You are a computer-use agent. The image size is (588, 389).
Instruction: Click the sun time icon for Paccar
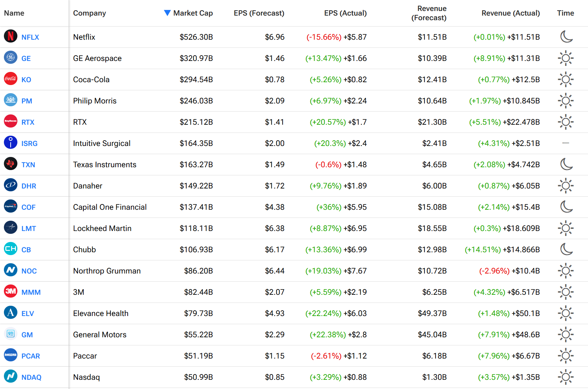tap(566, 356)
